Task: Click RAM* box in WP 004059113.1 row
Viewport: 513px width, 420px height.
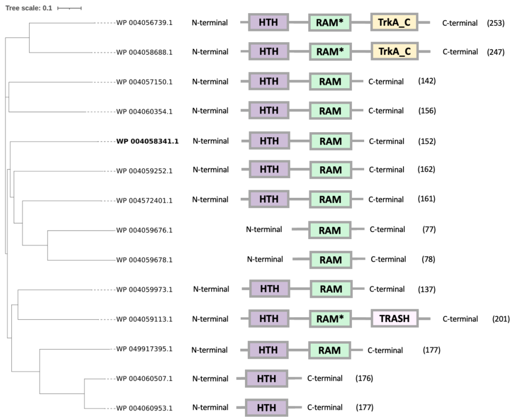Action: point(330,319)
